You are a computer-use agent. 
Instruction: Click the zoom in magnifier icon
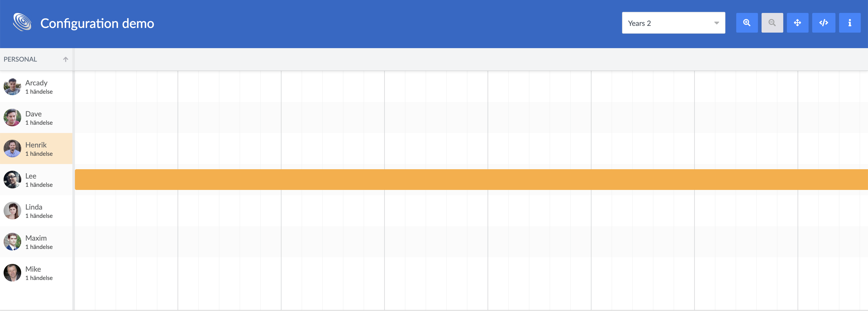pos(747,23)
